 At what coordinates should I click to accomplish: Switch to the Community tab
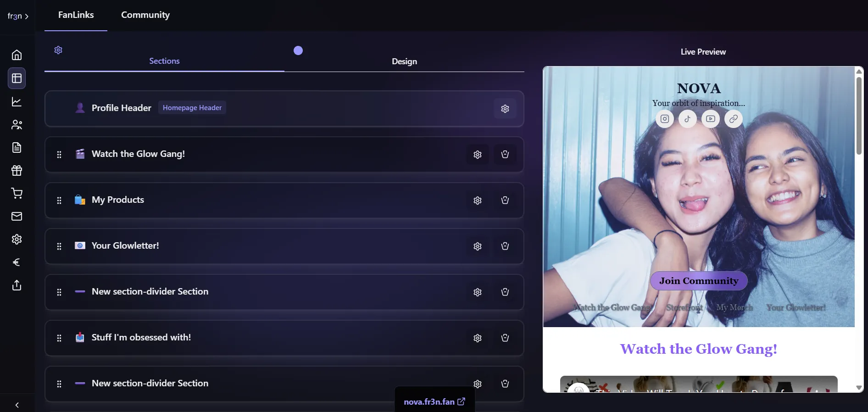(145, 15)
